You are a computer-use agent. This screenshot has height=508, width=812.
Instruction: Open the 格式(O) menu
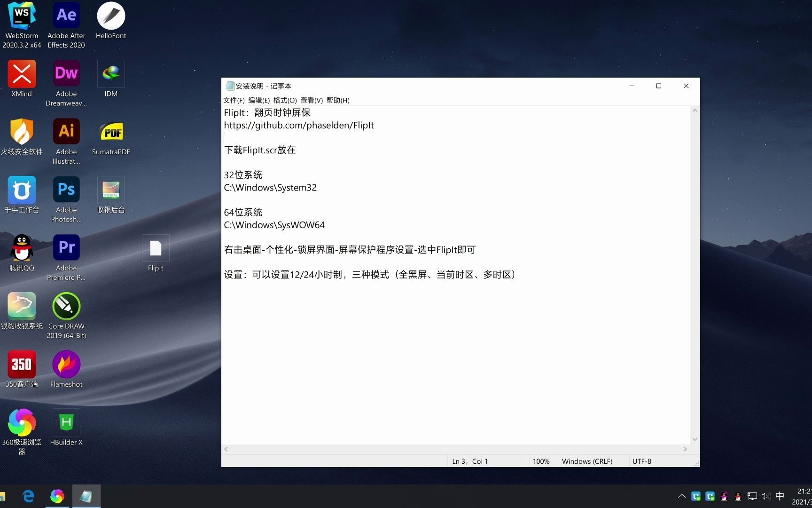[285, 100]
